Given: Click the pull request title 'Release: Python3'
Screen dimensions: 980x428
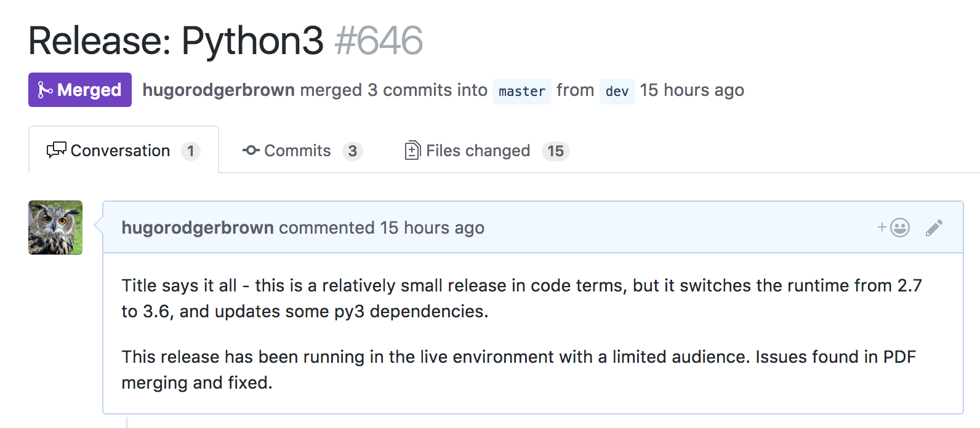Looking at the screenshot, I should click(175, 41).
